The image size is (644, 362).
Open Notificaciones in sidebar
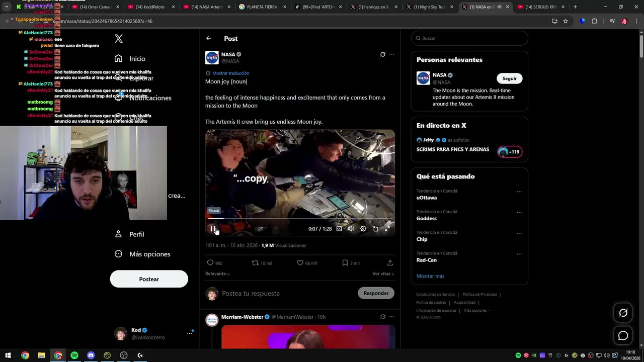coord(143,98)
